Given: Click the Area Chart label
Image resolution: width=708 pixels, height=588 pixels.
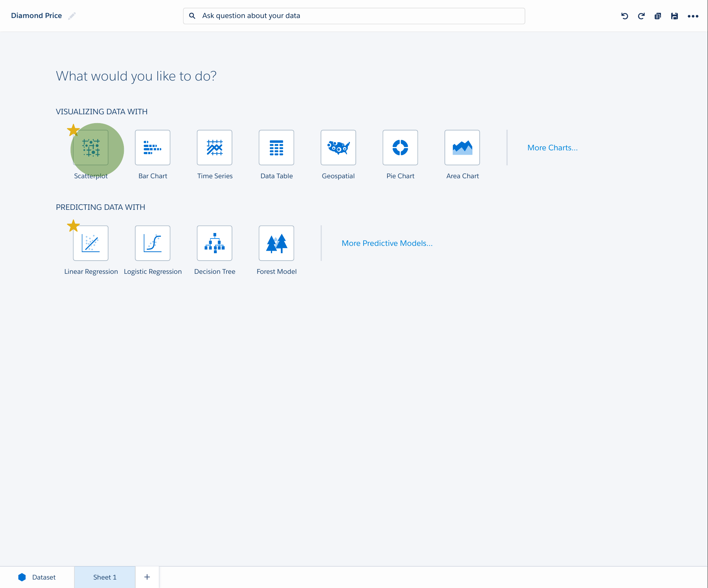Looking at the screenshot, I should tap(462, 176).
